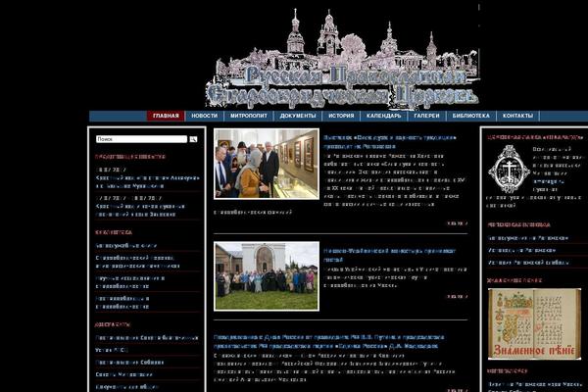The height and width of the screenshot is (392, 588).
Task: Open the ИСТОРИЯ menu item
Action: point(341,116)
